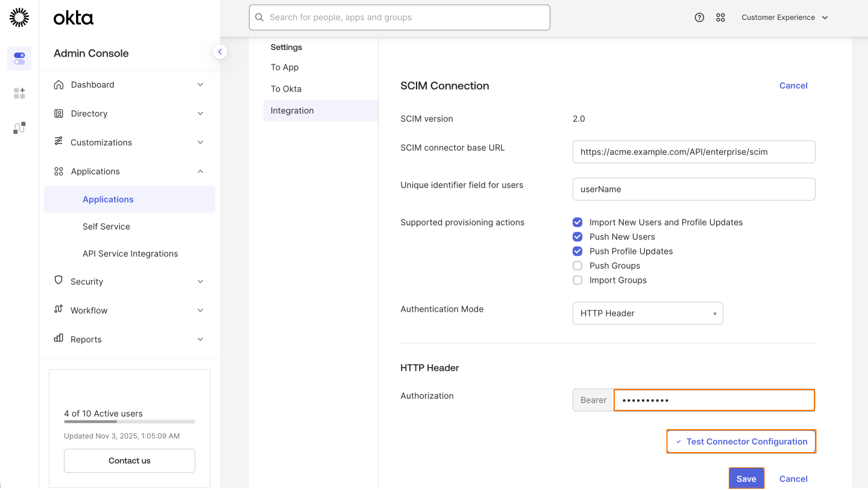Select the Admin Console toggle icon in left rail

tap(19, 58)
